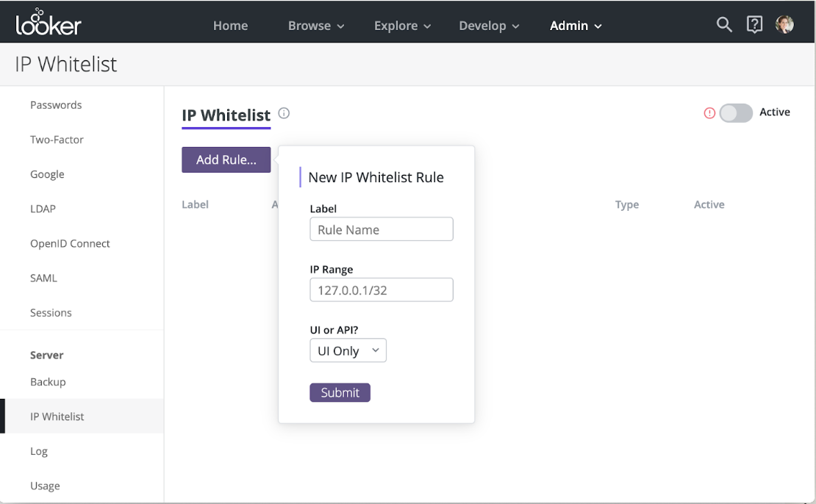Toggle the IP Whitelist Active switch

[735, 113]
